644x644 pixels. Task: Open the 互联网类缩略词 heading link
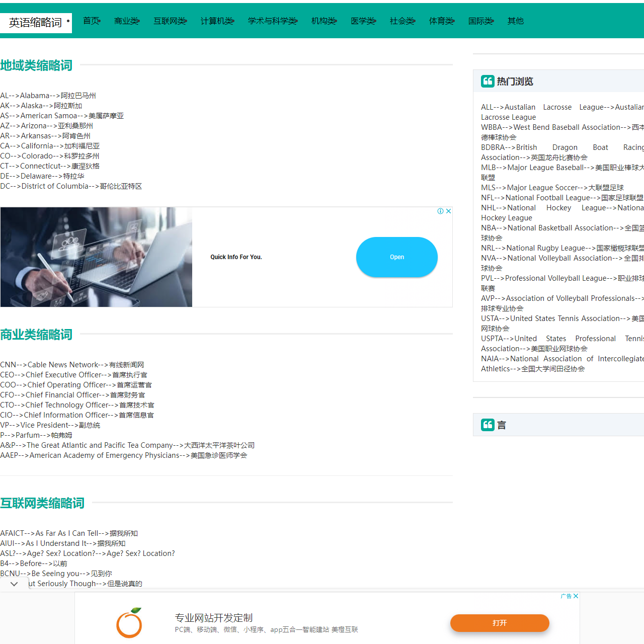(x=42, y=503)
